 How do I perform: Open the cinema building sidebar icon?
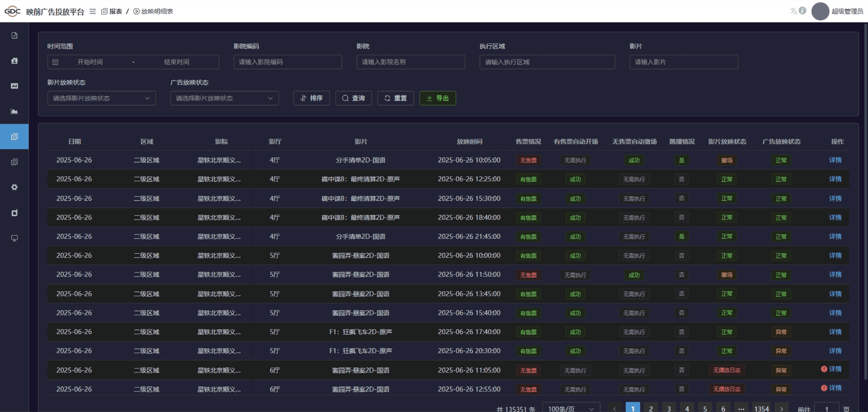coord(14,61)
